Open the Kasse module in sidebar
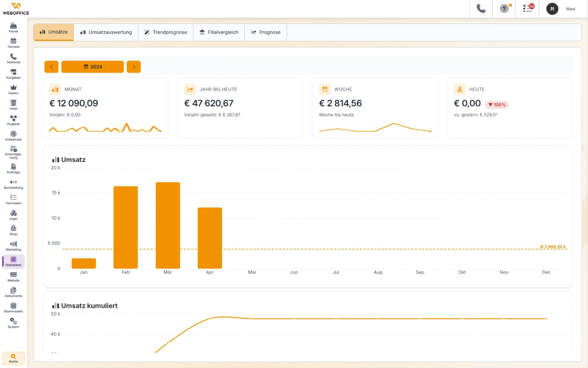Viewport: 588px width, 368px height. coord(13,28)
